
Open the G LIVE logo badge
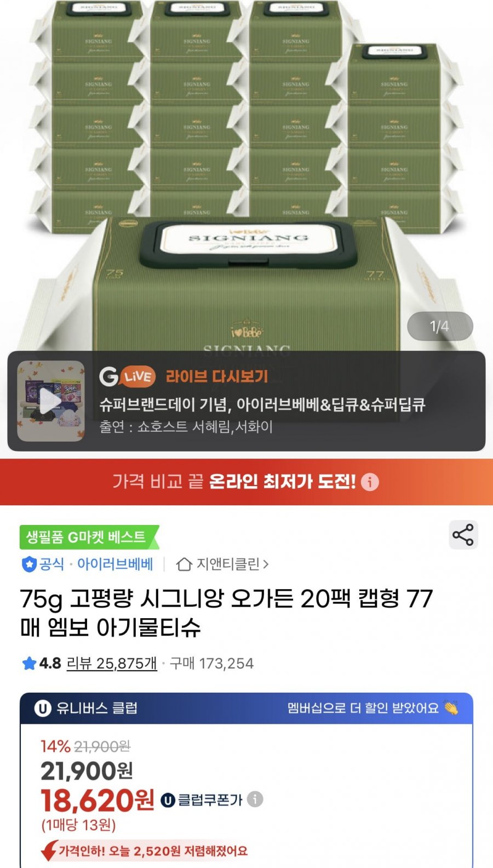127,376
